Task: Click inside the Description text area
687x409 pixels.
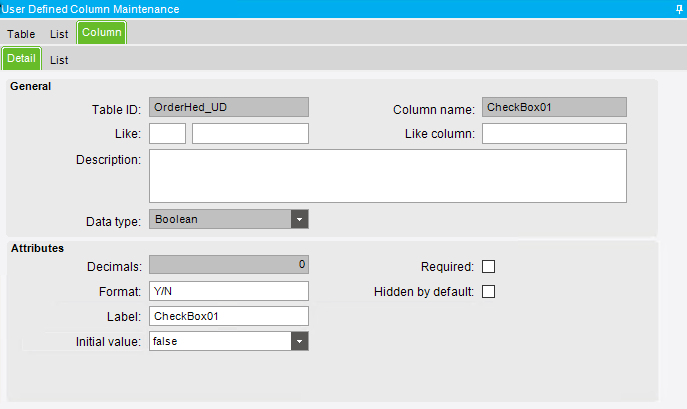Action: [387, 176]
